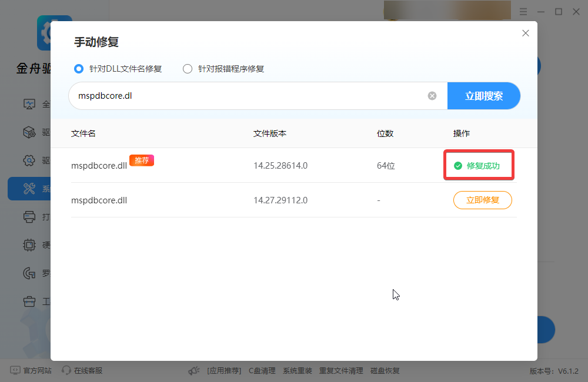Open the full scan sidebar icon at top
This screenshot has height=382, width=588.
point(29,103)
